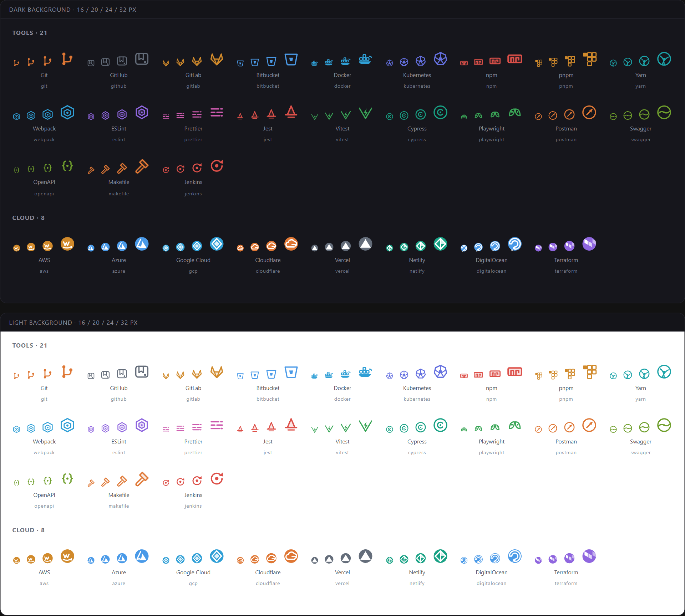Select the largest Yarn icon in dark section

coord(664,59)
